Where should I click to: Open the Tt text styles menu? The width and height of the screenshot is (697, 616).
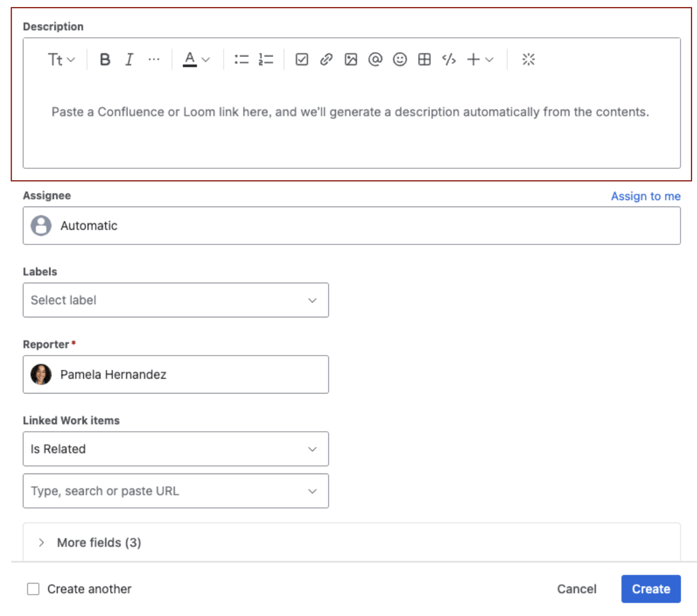tap(61, 59)
